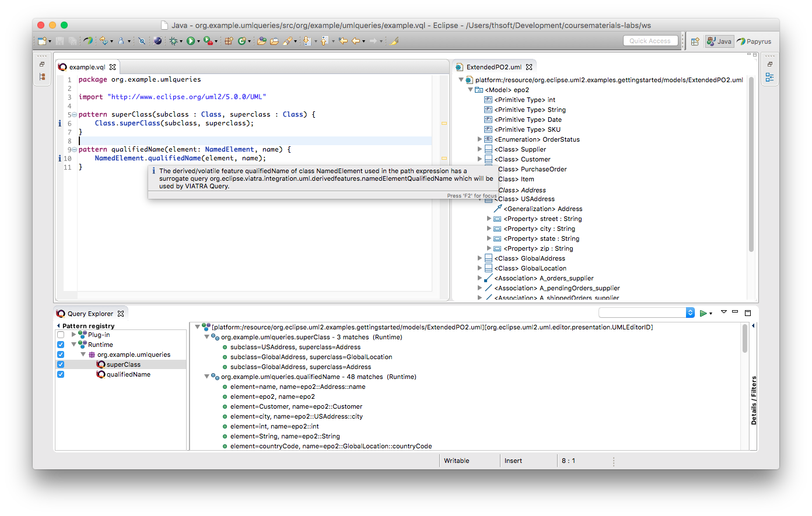Click the New Java Package icon

click(x=228, y=41)
